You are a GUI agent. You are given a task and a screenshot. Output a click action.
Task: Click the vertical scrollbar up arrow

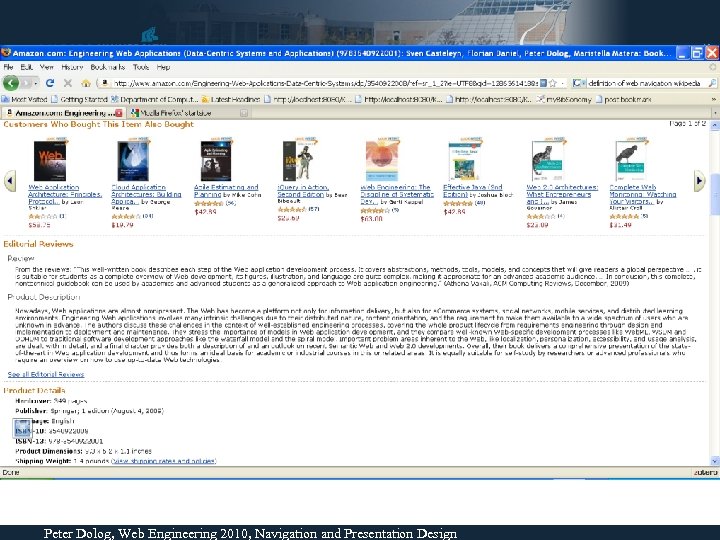[x=715, y=124]
